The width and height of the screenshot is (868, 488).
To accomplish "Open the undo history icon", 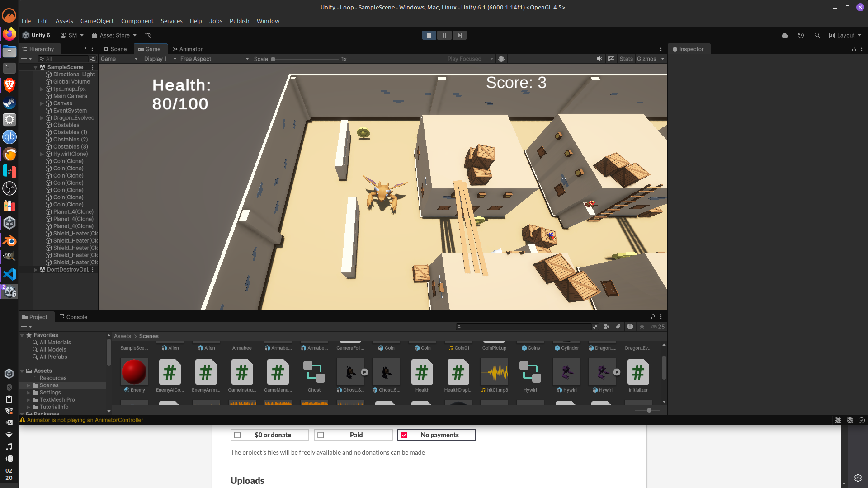I will coord(801,35).
